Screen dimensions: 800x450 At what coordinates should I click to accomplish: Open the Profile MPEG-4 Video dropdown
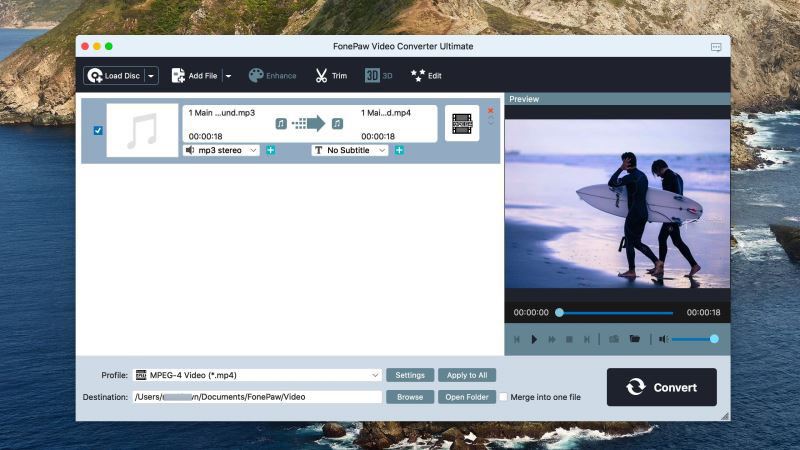point(257,375)
